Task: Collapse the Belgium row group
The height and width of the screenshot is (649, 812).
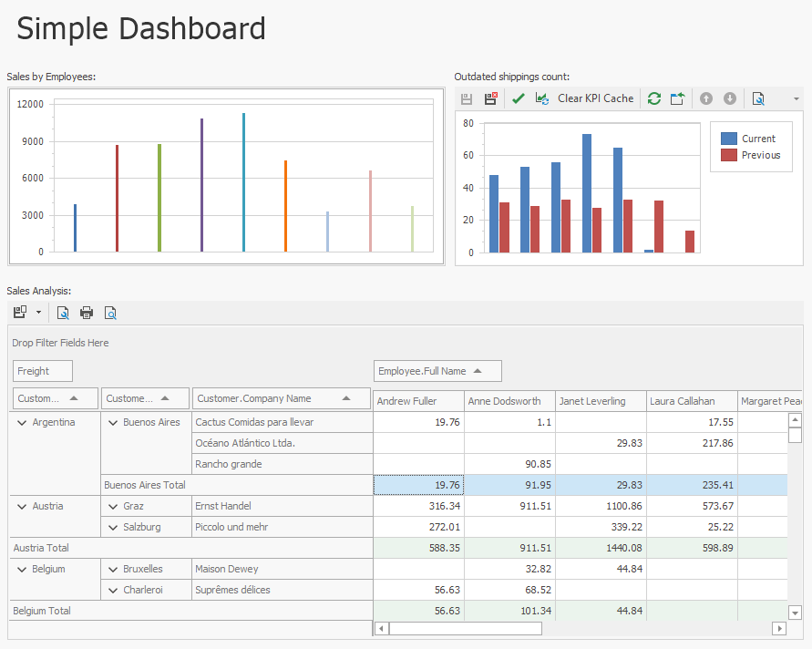Action: click(22, 569)
